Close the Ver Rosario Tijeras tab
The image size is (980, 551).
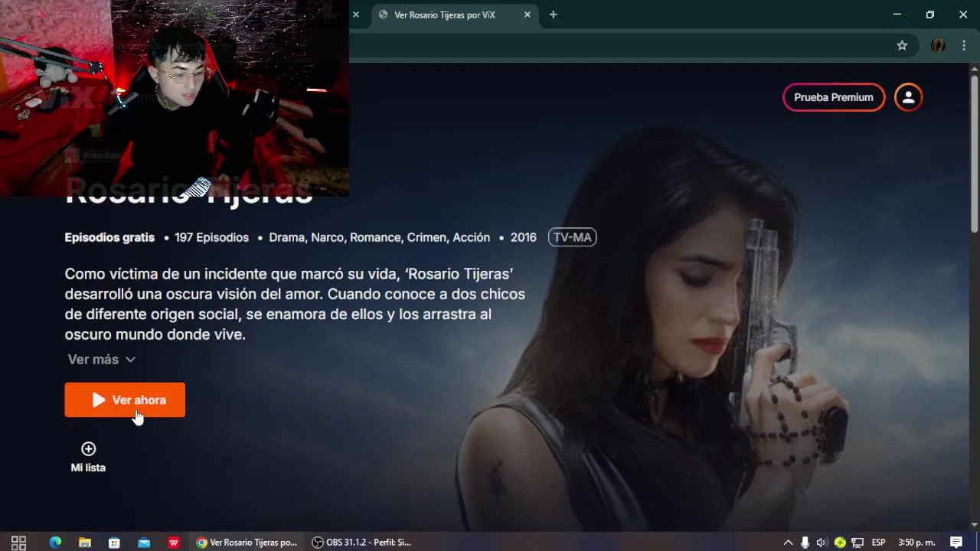click(x=528, y=15)
